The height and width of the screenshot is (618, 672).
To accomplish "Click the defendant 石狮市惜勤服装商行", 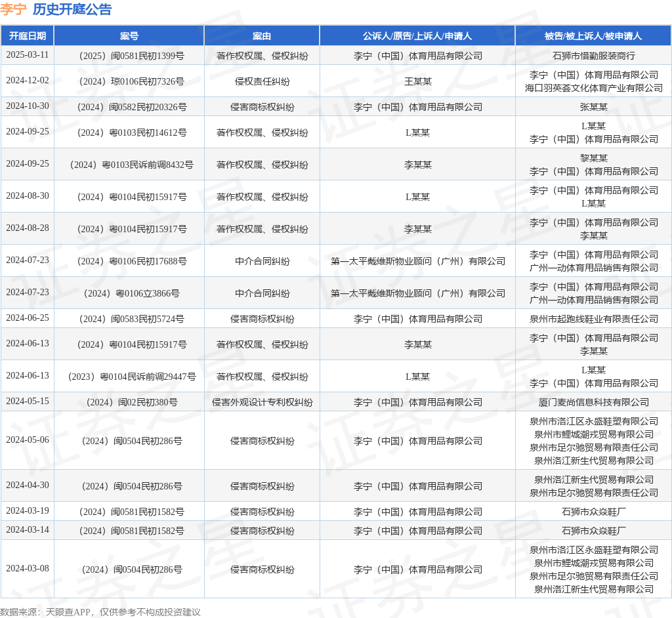I will click(594, 56).
